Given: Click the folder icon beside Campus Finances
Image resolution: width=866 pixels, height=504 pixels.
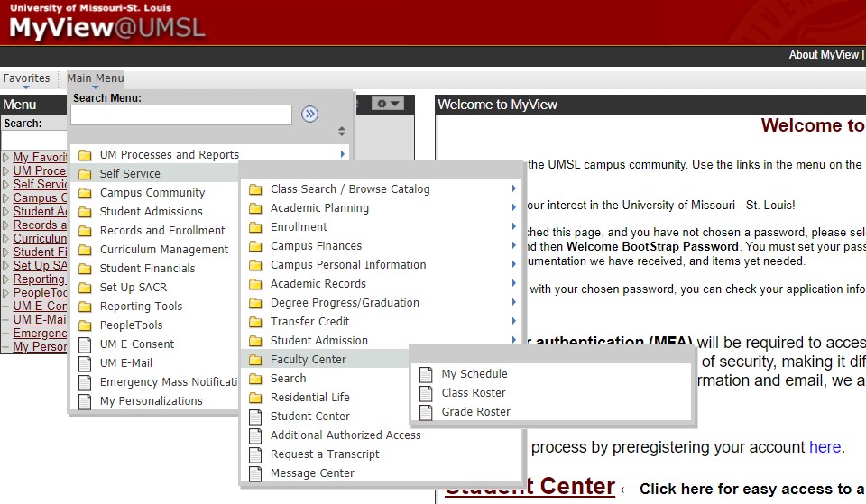Looking at the screenshot, I should point(255,246).
